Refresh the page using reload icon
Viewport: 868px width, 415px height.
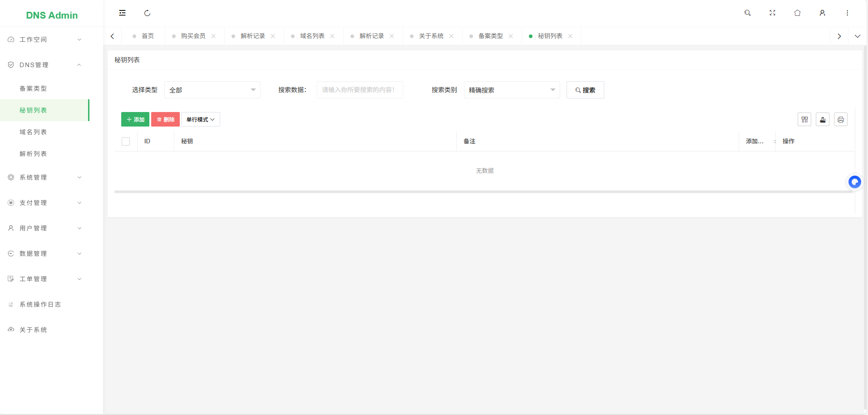coord(147,13)
